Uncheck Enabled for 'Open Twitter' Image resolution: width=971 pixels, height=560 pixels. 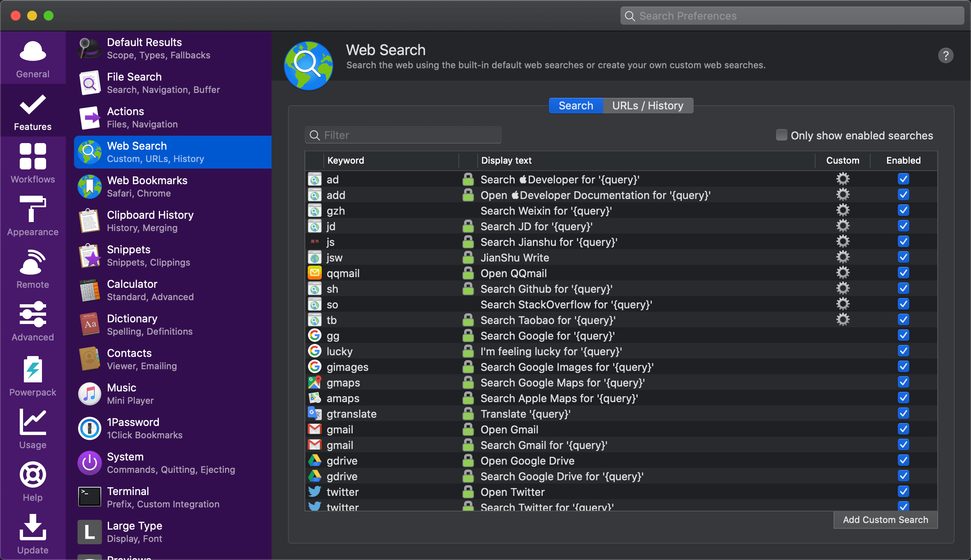tap(903, 491)
